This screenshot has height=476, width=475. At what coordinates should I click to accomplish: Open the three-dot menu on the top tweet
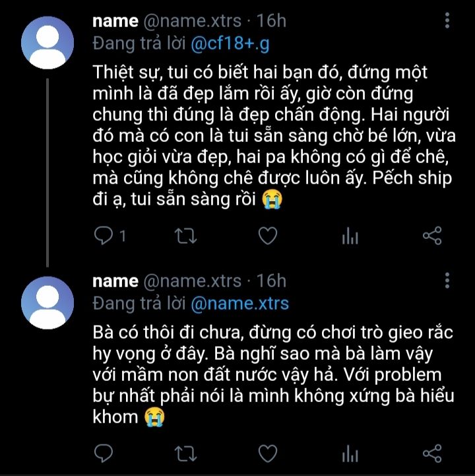(448, 22)
